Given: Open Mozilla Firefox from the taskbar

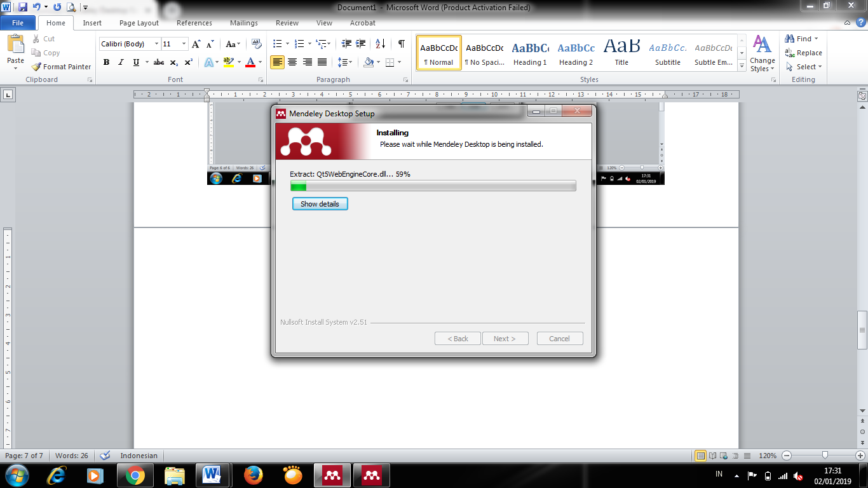Looking at the screenshot, I should 253,475.
